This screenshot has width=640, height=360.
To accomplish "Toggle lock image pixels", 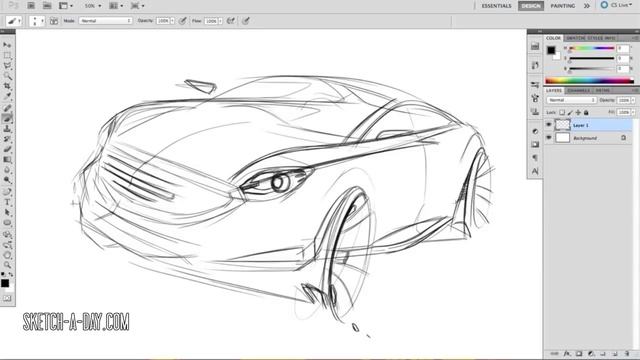I will [x=570, y=112].
